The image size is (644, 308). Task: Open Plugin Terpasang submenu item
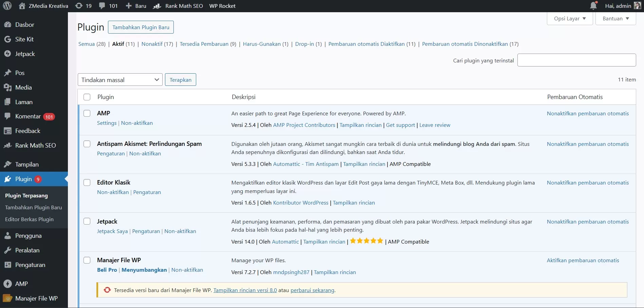[26, 196]
